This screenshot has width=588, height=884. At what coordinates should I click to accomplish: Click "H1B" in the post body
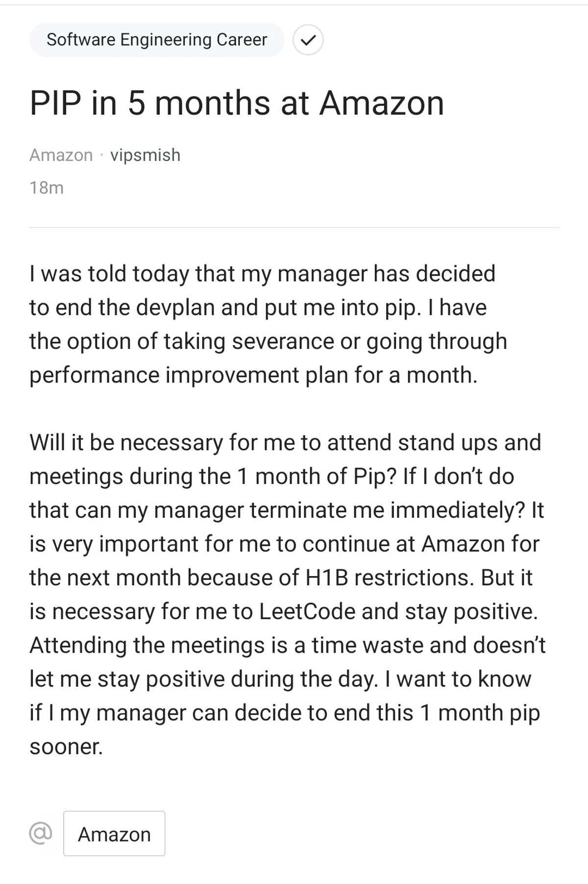click(x=326, y=578)
